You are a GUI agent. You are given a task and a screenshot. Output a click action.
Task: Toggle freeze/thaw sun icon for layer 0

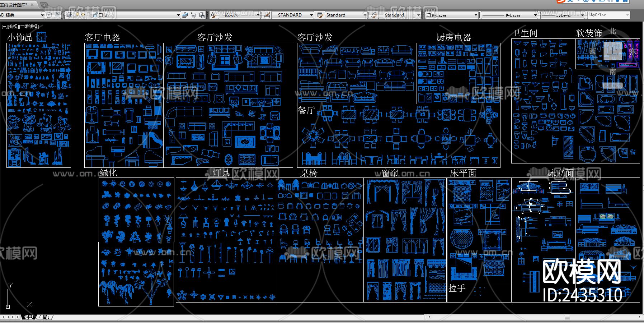(x=83, y=15)
